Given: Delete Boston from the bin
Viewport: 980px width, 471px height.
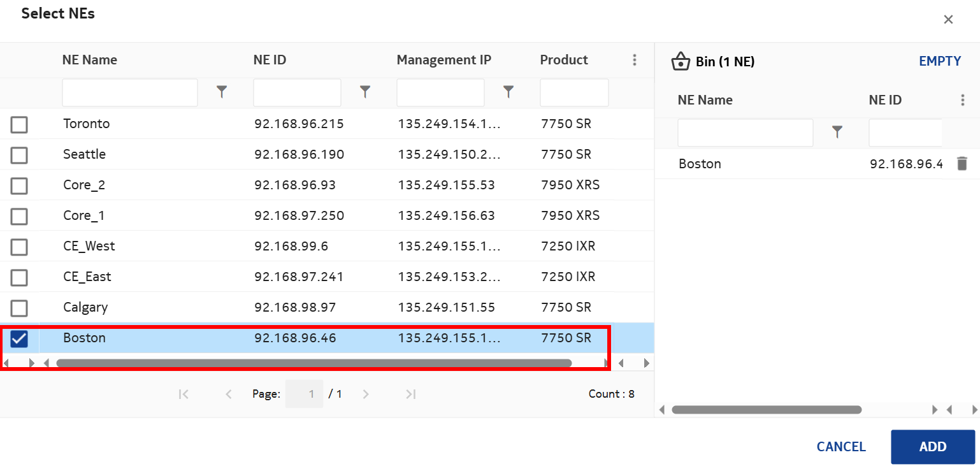Looking at the screenshot, I should click(962, 164).
